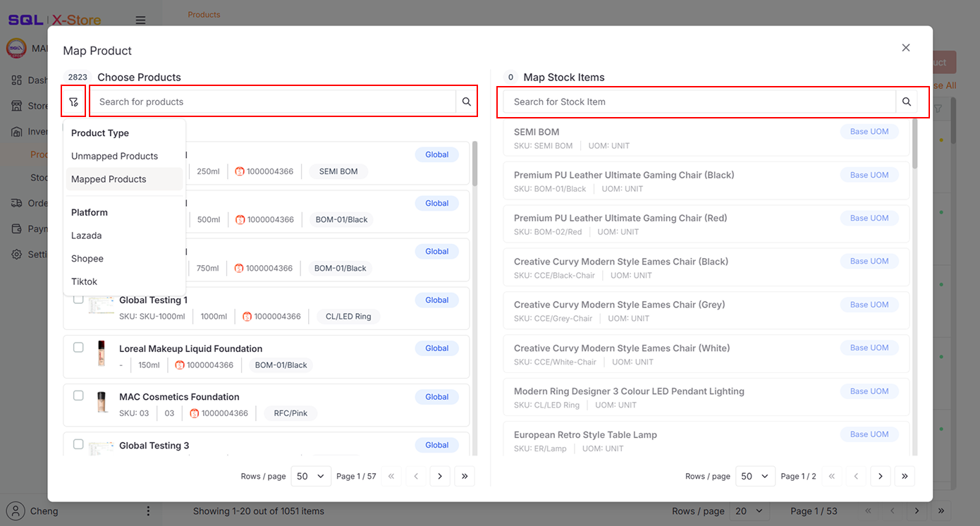The image size is (980, 526).
Task: Go to next page of stock items
Action: tap(880, 476)
